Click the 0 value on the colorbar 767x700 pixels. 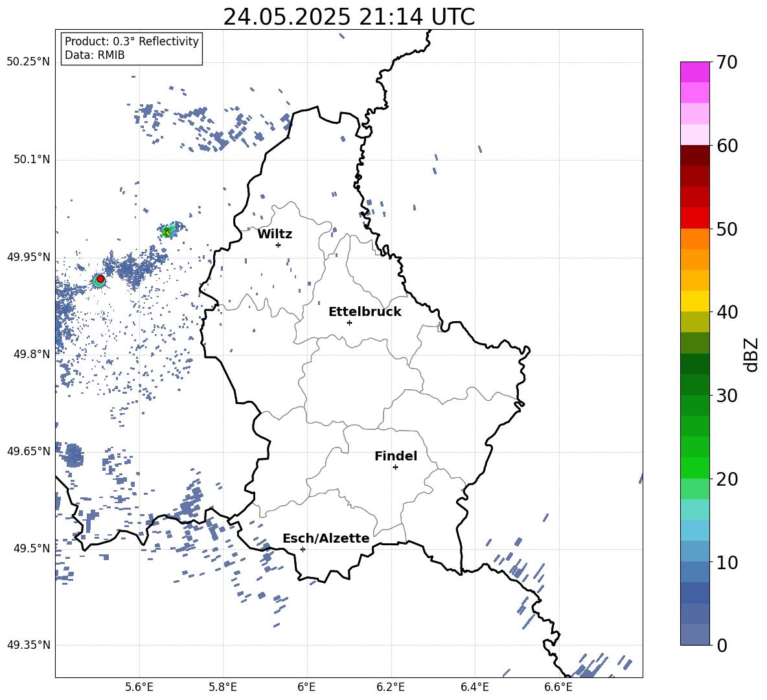[x=722, y=646]
